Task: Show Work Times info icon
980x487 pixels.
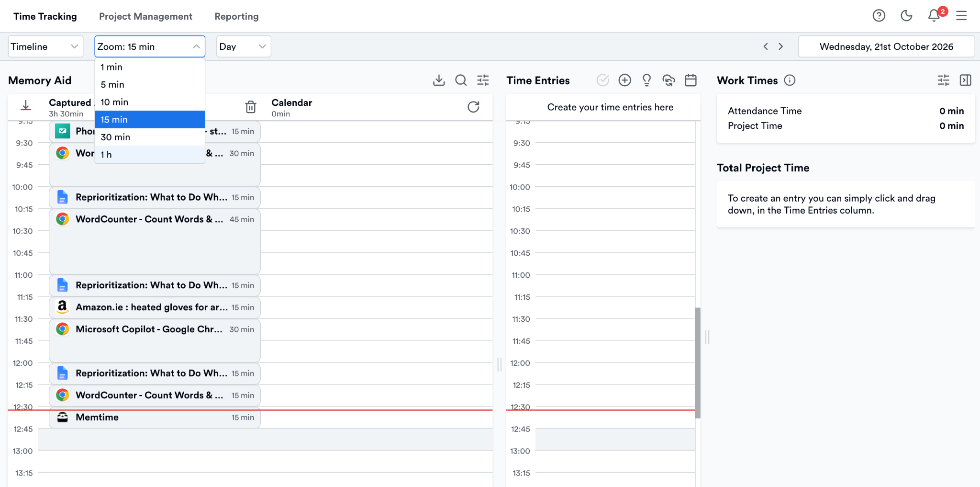Action: (x=790, y=80)
